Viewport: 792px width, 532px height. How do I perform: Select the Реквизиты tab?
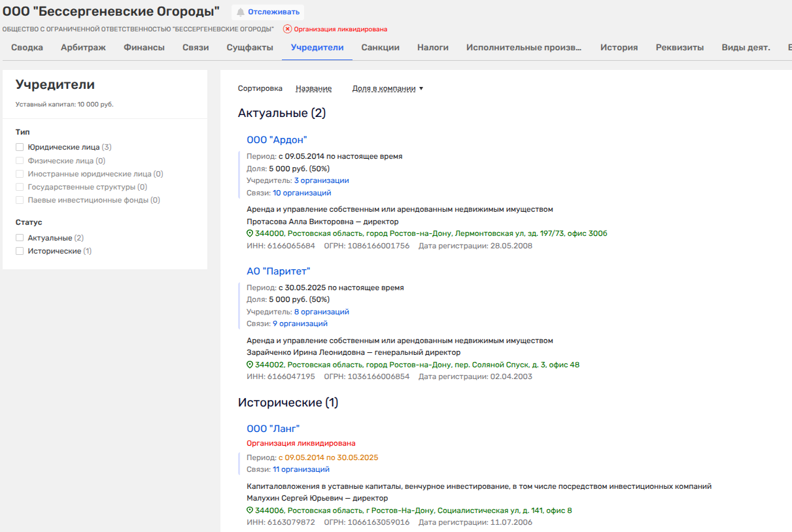[680, 47]
